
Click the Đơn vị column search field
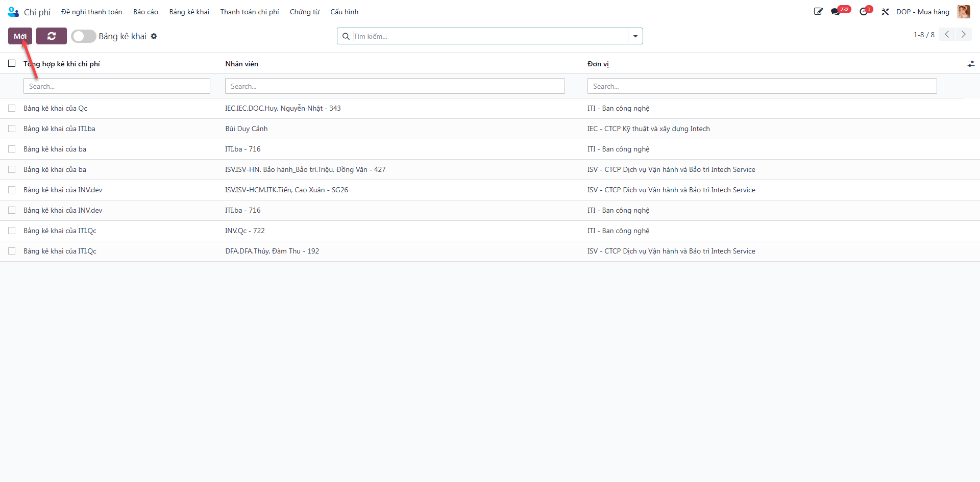pyautogui.click(x=762, y=86)
